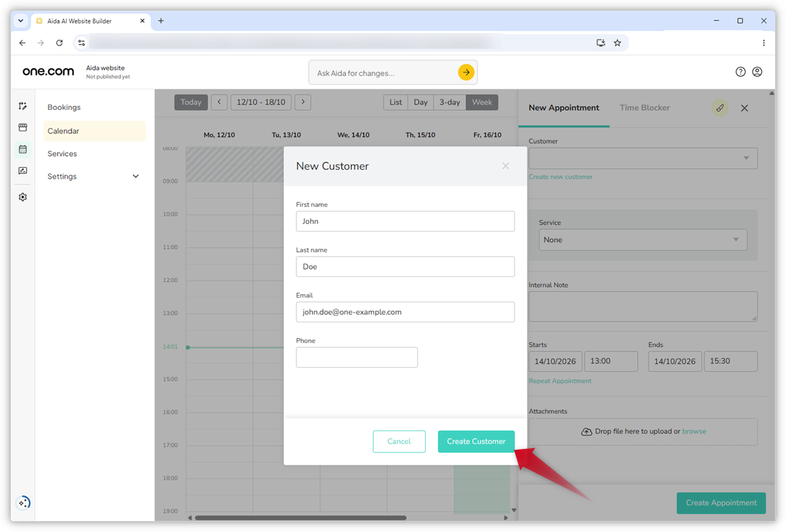This screenshot has width=786, height=532.
Task: Click the one.com logo
Action: tap(48, 71)
